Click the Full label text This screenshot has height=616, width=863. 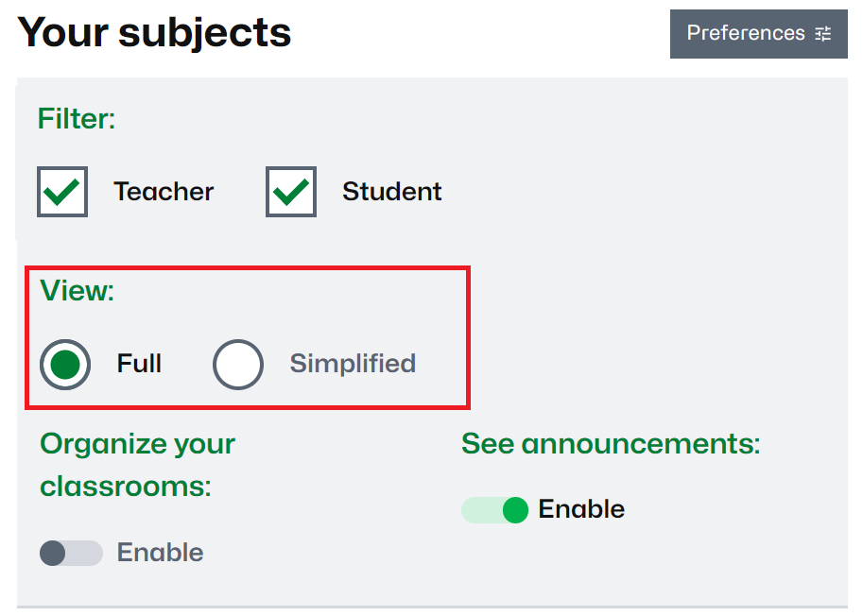click(139, 364)
